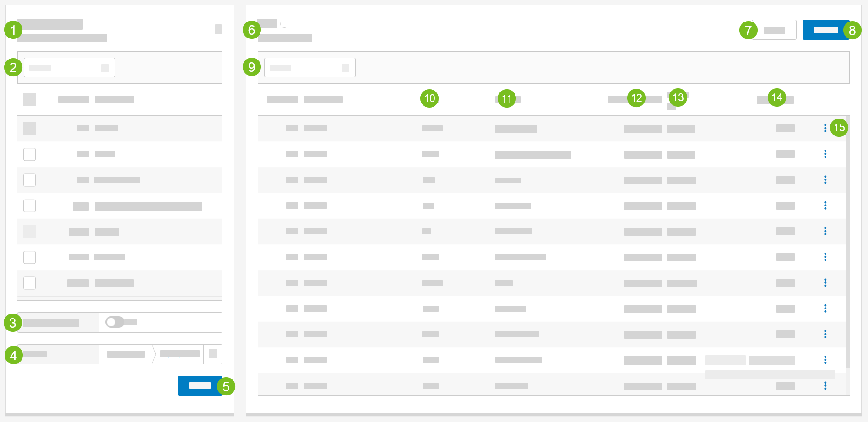
Task: Click the blue button at left panel bottom
Action: [200, 386]
